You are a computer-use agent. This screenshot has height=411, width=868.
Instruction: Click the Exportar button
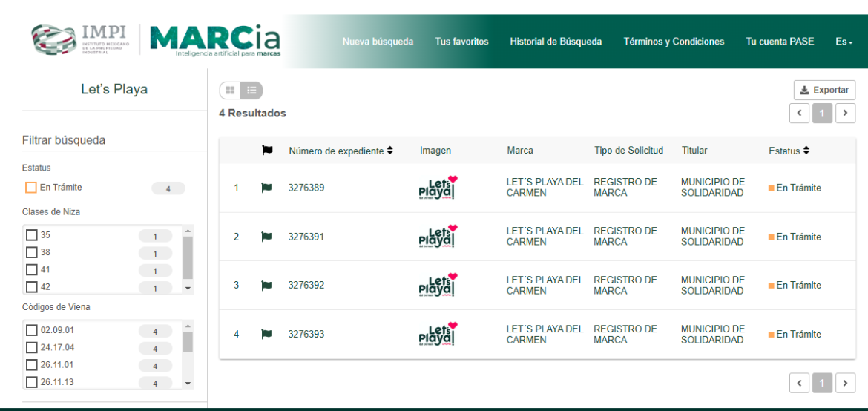pos(825,91)
